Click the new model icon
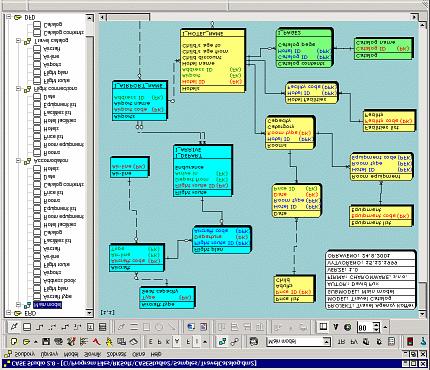The height and width of the screenshot is (370, 430). (x=14, y=342)
